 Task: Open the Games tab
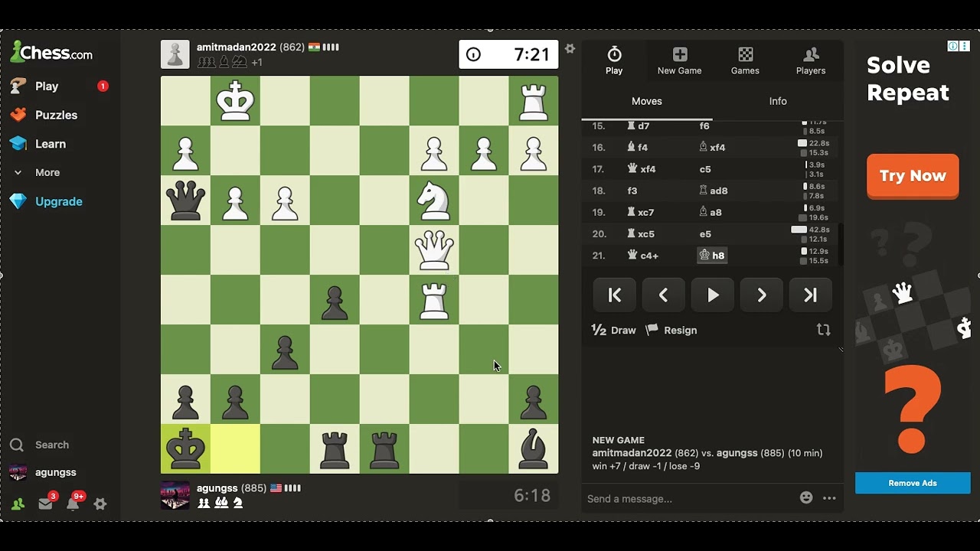745,60
